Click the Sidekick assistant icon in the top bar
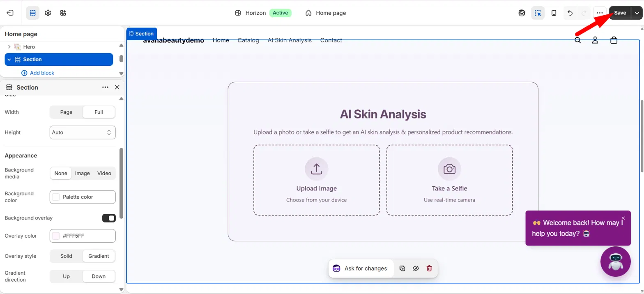Viewport: 644px width, 294px height. click(522, 13)
